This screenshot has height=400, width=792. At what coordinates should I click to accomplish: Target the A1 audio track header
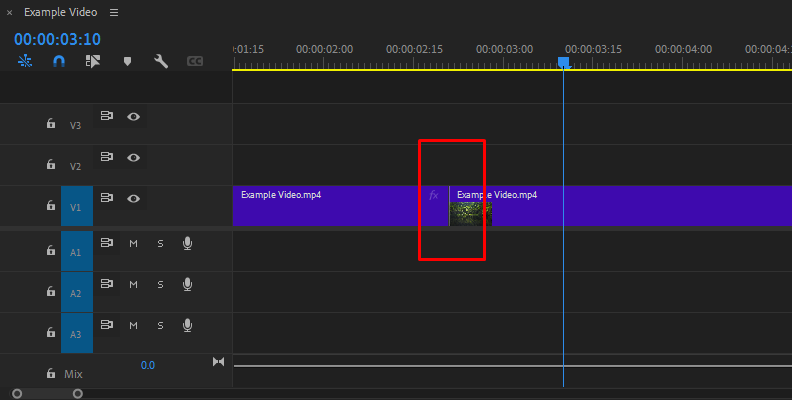point(76,252)
